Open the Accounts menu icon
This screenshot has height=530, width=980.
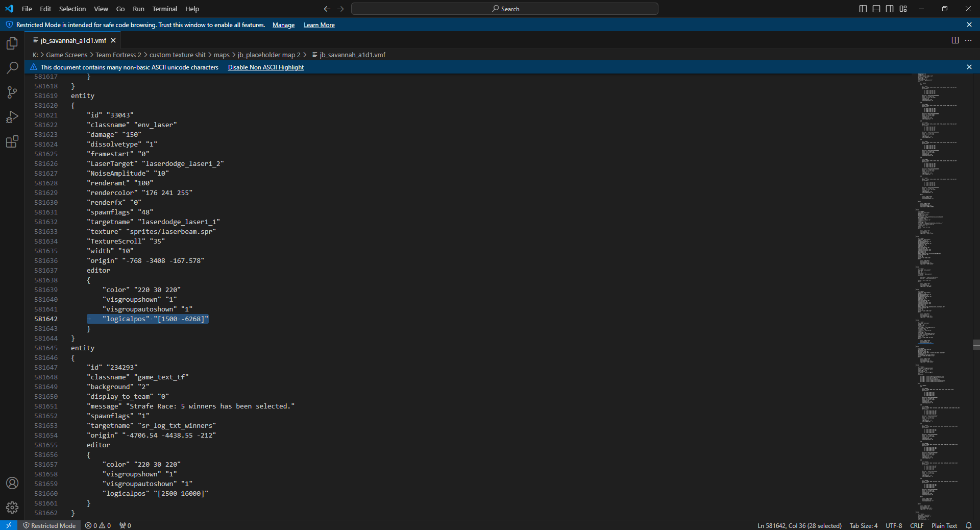pos(12,483)
